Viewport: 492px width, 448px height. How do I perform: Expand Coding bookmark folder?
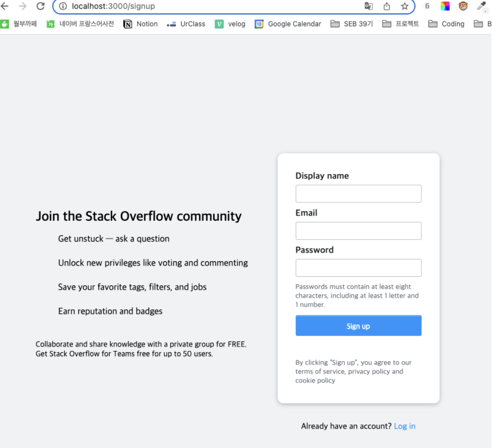point(447,24)
